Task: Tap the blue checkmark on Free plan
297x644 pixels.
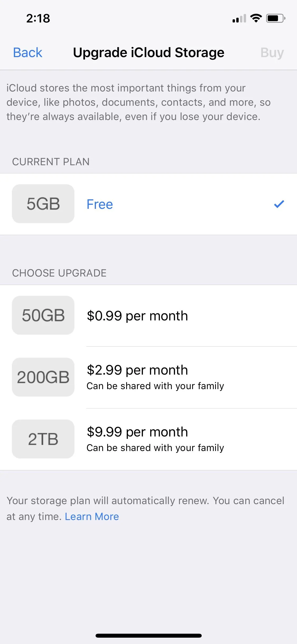Action: click(279, 204)
